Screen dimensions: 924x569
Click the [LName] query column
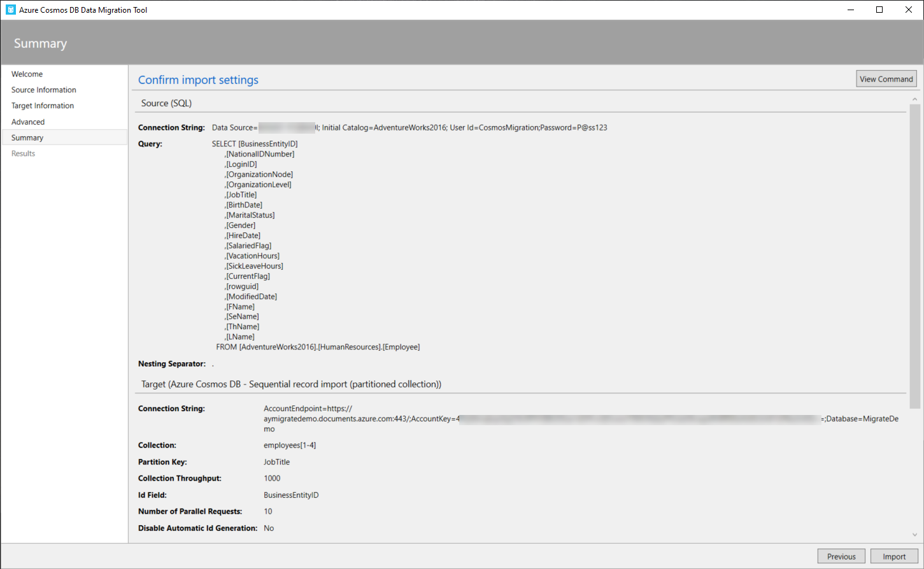pyautogui.click(x=239, y=337)
